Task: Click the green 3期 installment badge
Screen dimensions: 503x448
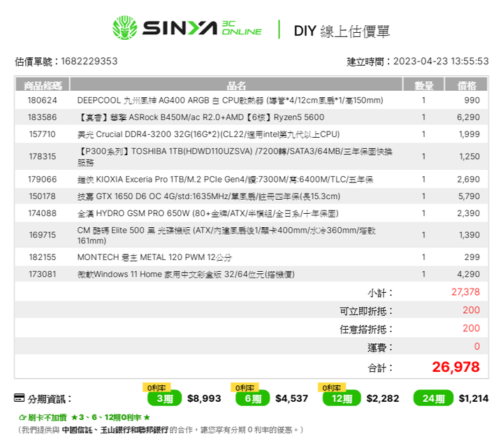Action: click(165, 398)
